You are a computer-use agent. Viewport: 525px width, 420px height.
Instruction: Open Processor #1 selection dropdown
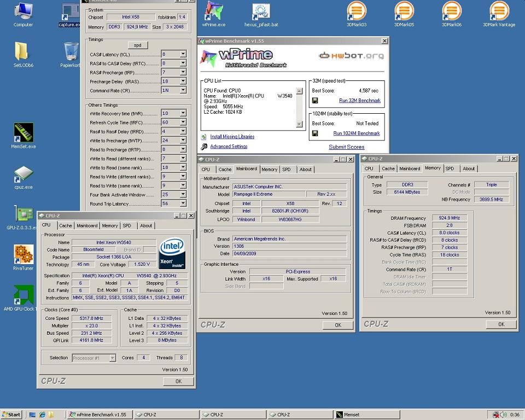click(x=113, y=358)
